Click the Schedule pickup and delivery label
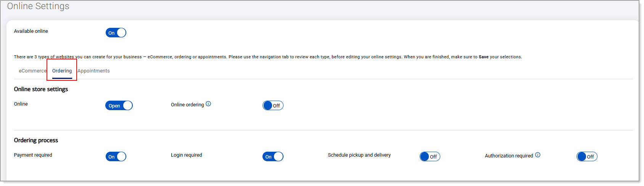The height and width of the screenshot is (186, 644). point(359,155)
